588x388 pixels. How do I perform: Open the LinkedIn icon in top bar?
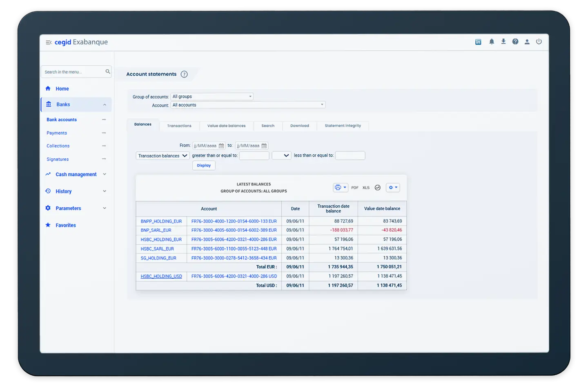tap(478, 42)
